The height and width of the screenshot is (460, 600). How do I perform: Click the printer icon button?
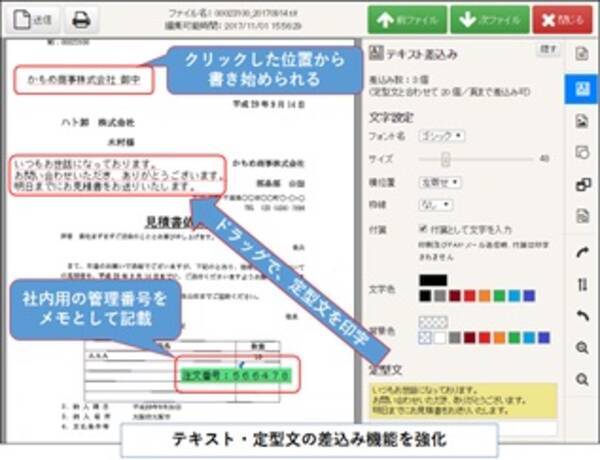click(x=82, y=20)
